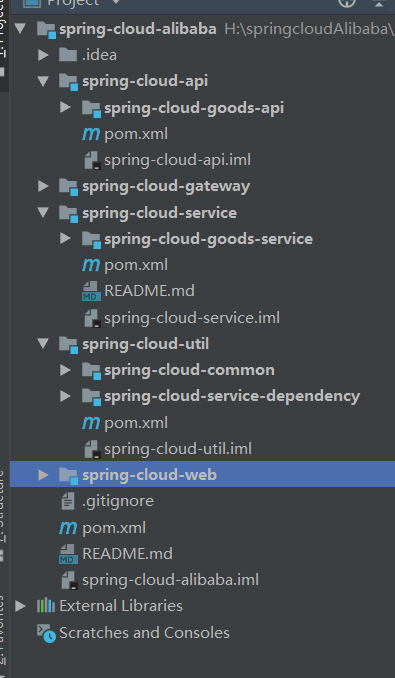Click the spring-cloud-alibaba.iml file icon
Image resolution: width=395 pixels, height=678 pixels.
tap(69, 580)
